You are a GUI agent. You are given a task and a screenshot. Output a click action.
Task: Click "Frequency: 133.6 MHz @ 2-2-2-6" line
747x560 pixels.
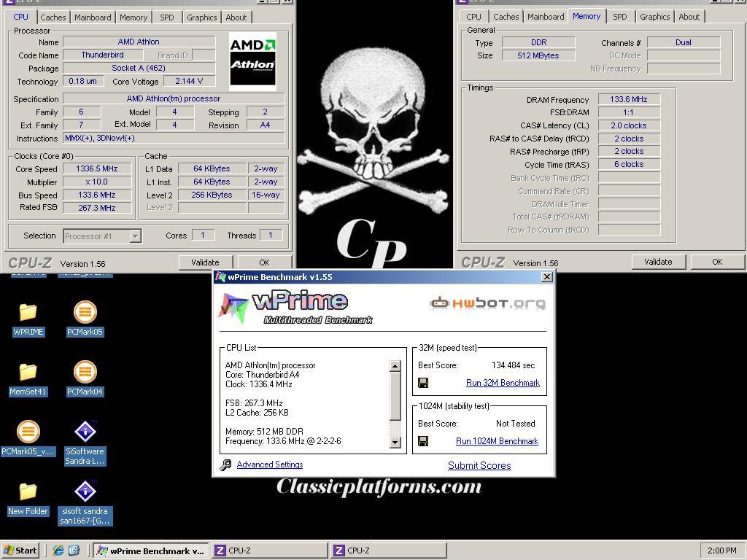[x=283, y=441]
